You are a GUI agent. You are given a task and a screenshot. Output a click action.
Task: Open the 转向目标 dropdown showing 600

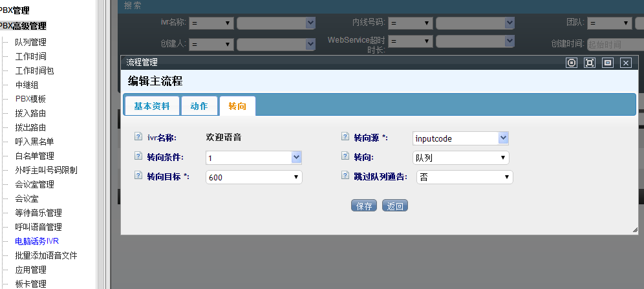click(253, 177)
